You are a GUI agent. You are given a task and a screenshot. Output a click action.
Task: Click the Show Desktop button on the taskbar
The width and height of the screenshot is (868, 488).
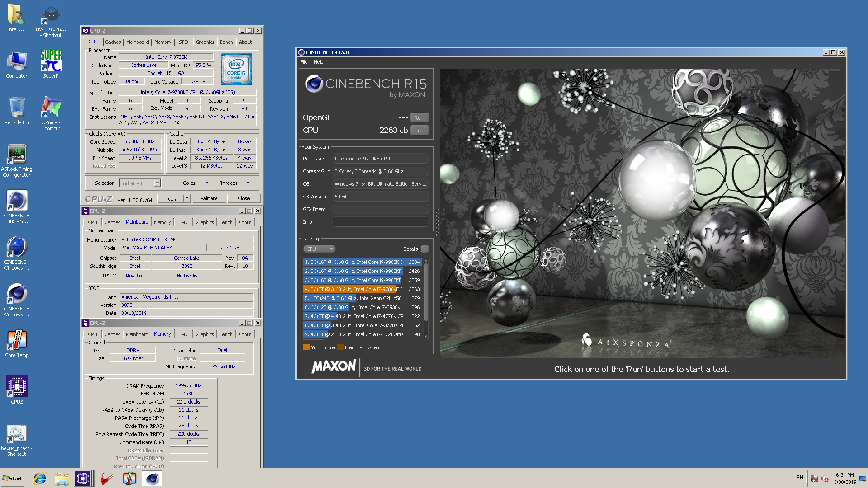pyautogui.click(x=863, y=479)
